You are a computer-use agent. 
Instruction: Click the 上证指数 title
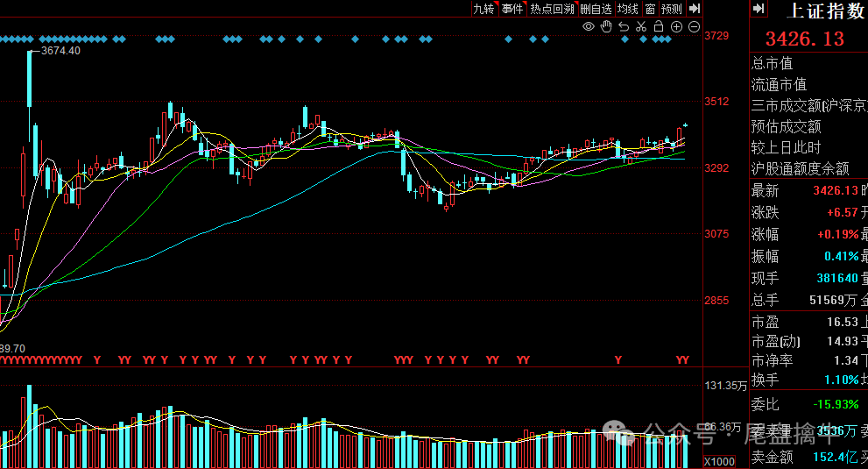825,11
